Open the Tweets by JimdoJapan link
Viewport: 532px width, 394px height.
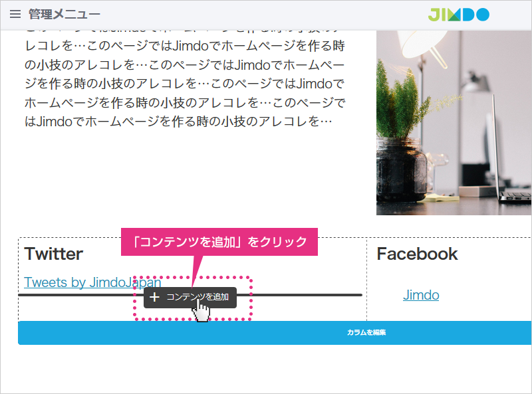coord(92,282)
